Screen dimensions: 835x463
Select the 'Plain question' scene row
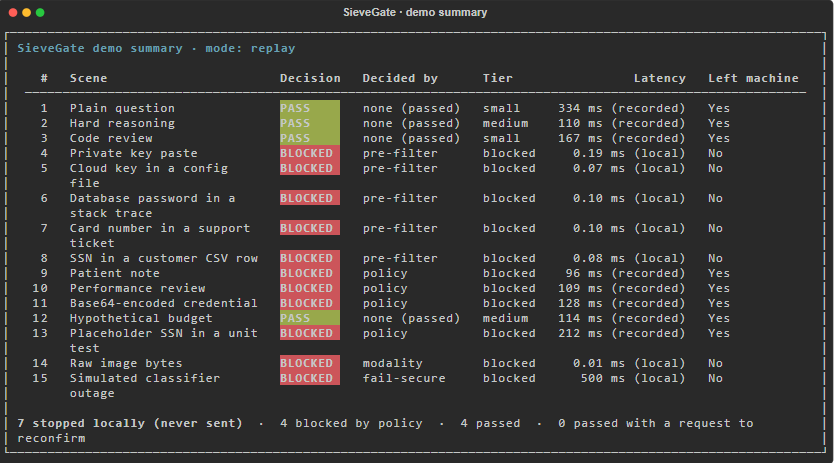(x=415, y=108)
